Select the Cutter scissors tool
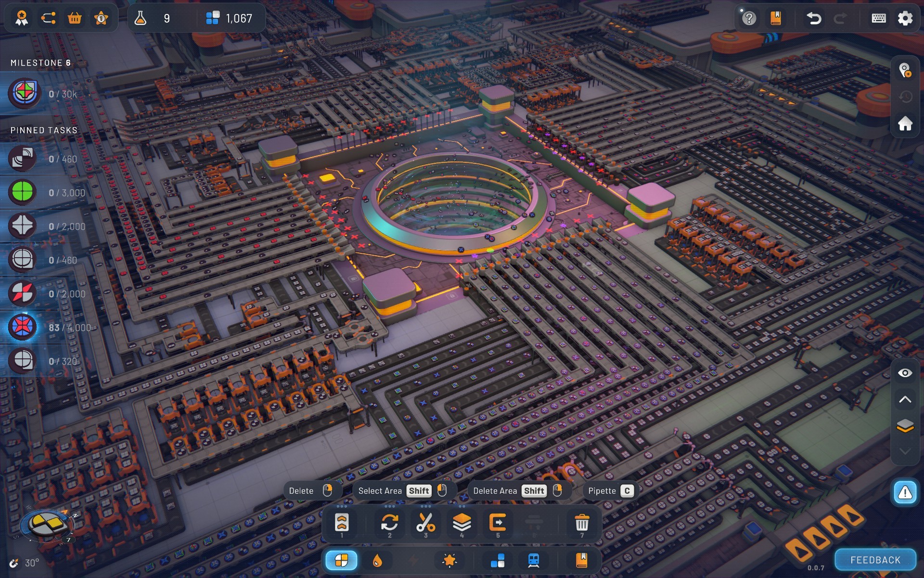Image resolution: width=924 pixels, height=578 pixels. click(x=425, y=523)
